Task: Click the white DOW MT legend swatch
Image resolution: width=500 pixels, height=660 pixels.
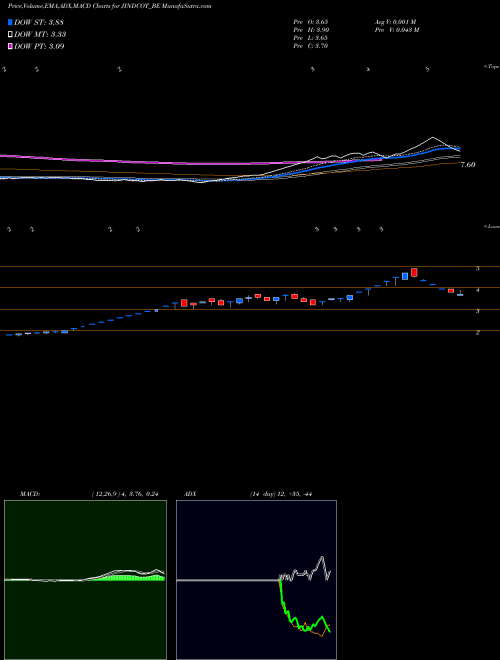Action: (x=11, y=35)
